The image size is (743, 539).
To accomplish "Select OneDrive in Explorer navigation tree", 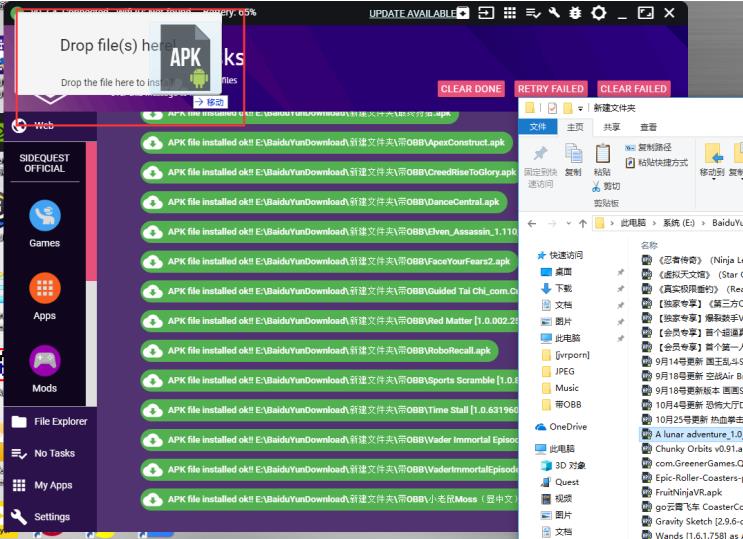I will 561,427.
